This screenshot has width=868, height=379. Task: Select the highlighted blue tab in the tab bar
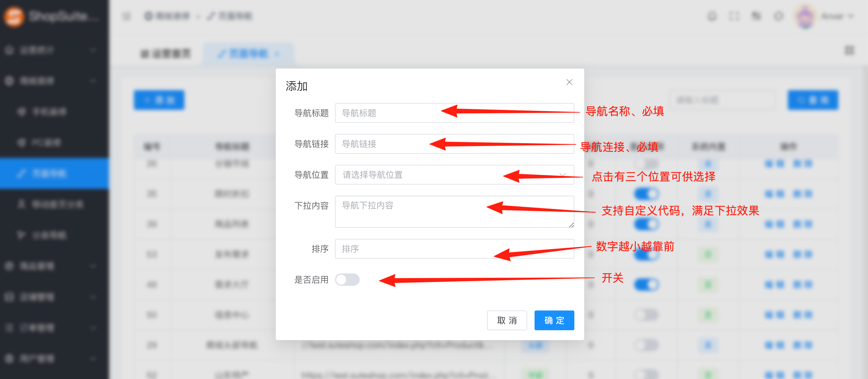[x=248, y=54]
